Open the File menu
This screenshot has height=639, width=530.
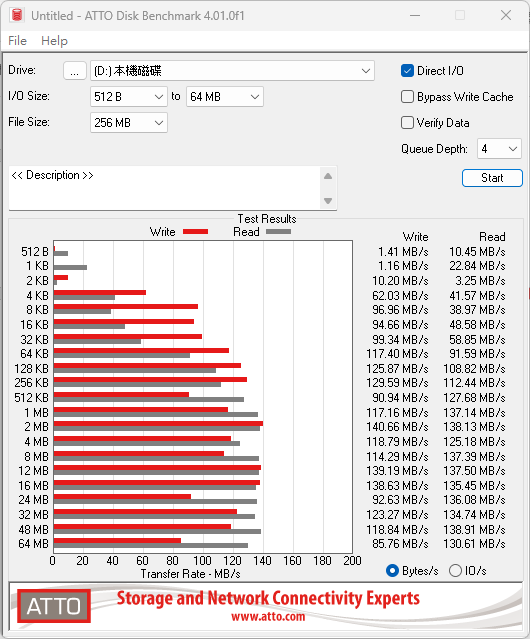(x=17, y=41)
